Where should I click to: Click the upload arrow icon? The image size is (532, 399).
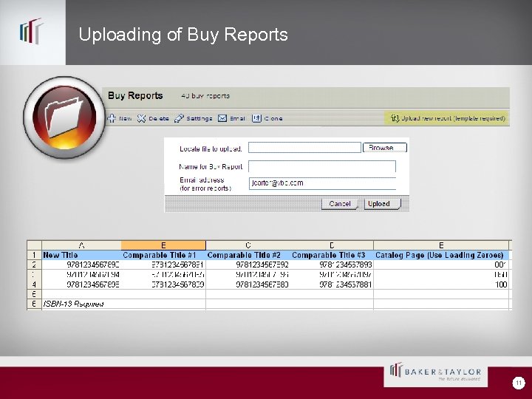click(395, 118)
